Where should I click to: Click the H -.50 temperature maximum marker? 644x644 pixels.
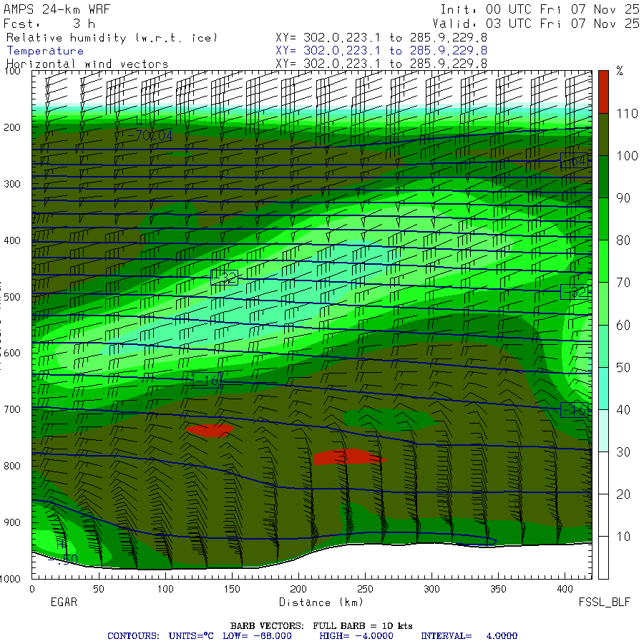[x=62, y=552]
